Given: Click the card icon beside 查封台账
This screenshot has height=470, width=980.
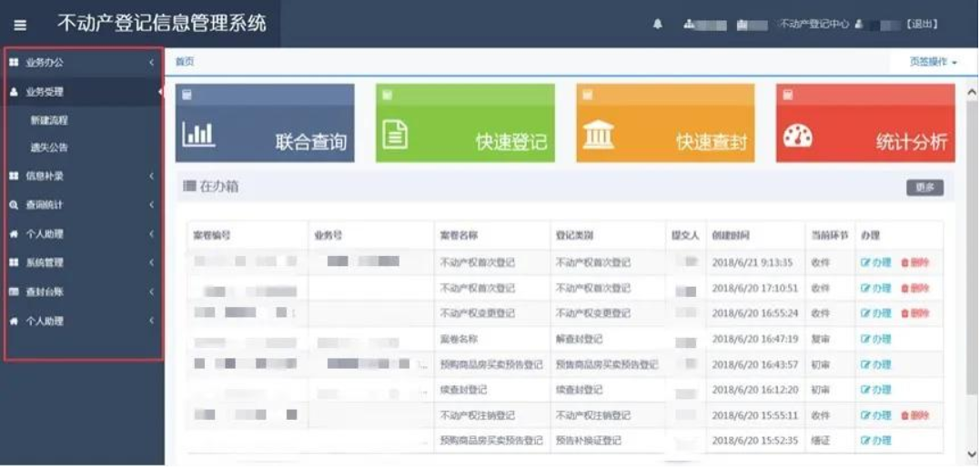Looking at the screenshot, I should (14, 291).
